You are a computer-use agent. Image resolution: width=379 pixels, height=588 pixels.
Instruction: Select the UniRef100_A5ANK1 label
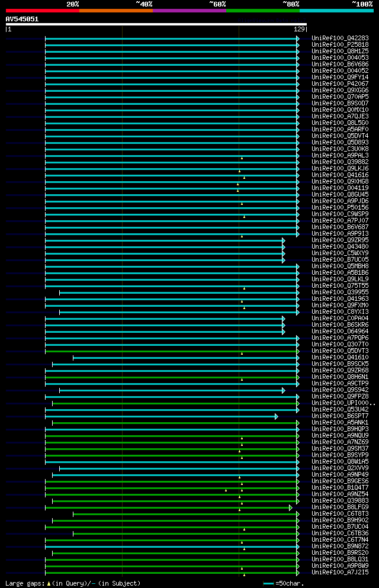[x=340, y=423]
